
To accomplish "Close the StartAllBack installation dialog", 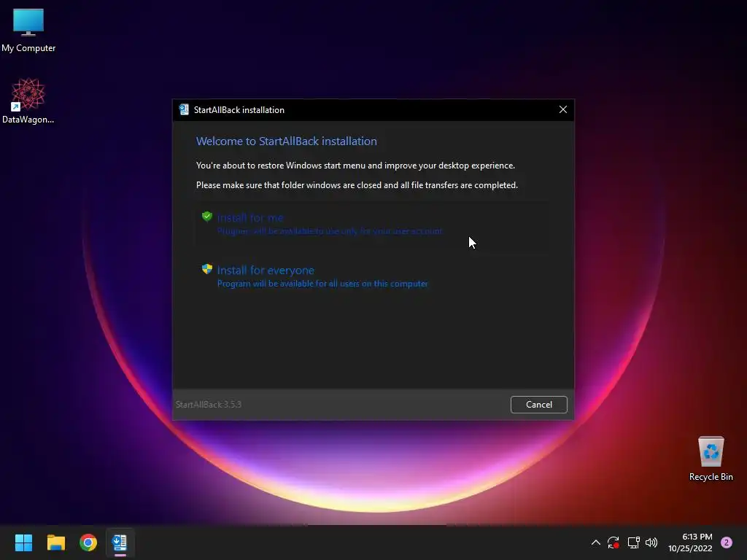I will pos(562,109).
